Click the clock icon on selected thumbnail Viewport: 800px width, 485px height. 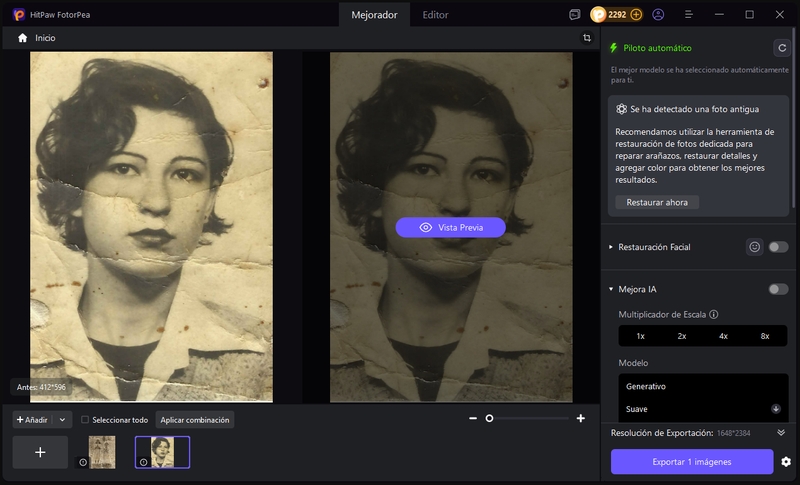(x=144, y=462)
